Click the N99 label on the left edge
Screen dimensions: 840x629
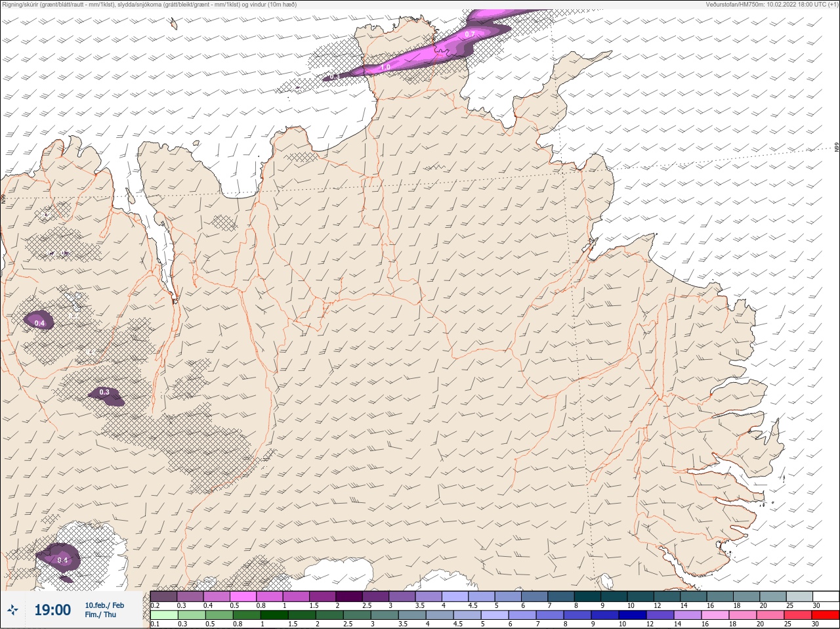click(3, 198)
